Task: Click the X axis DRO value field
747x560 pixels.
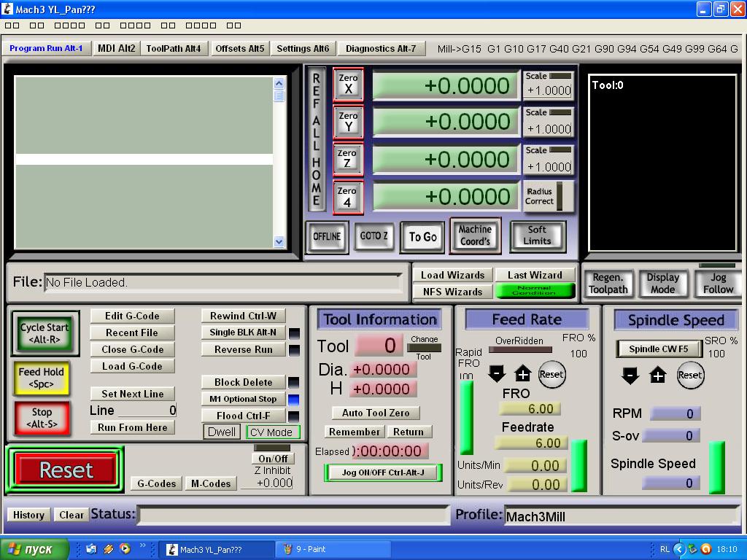Action: pos(446,86)
